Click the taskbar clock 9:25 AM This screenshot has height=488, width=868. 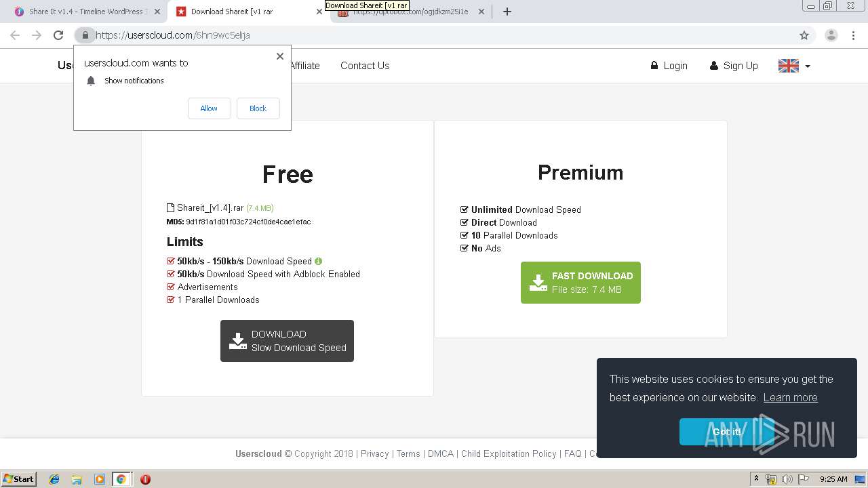[833, 479]
